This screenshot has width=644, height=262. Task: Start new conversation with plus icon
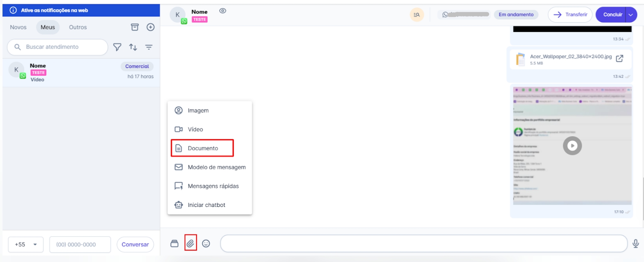click(150, 27)
